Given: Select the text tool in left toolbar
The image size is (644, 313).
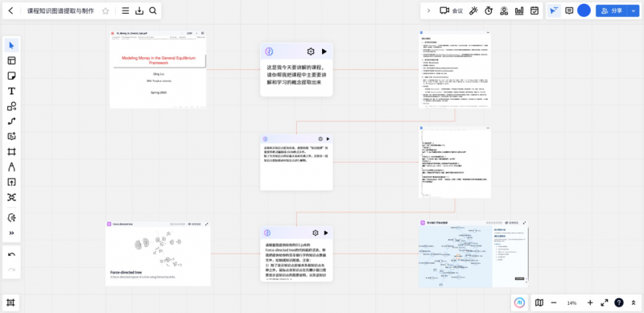Looking at the screenshot, I should (x=11, y=91).
